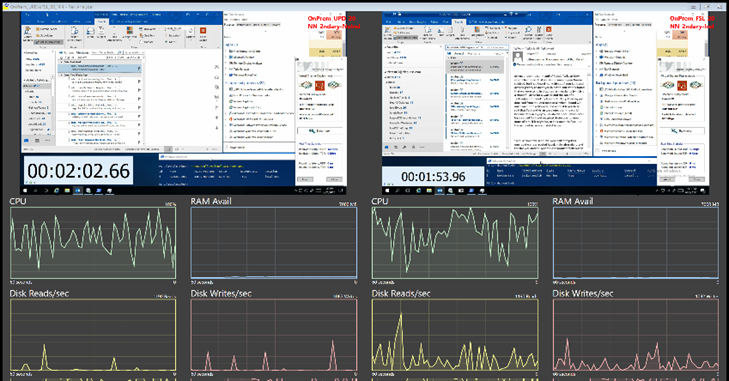This screenshot has height=381, width=729.
Task: Click the magnifier button in the OnPrem_UPD popup panel
Action: pos(320,131)
